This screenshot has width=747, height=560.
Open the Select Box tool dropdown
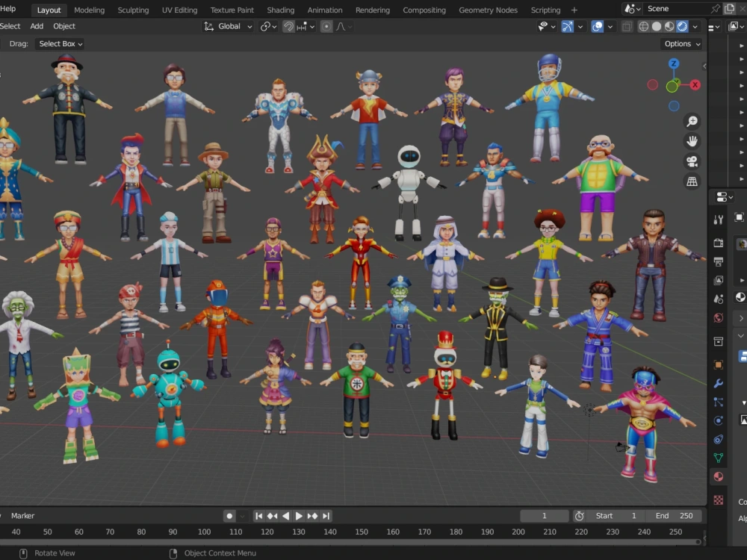[x=59, y=43]
